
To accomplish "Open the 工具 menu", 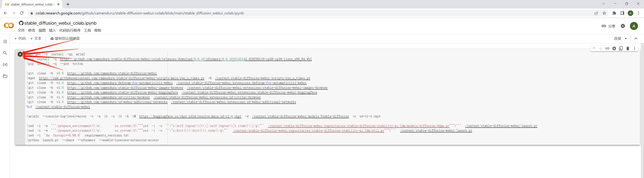I will [x=87, y=30].
